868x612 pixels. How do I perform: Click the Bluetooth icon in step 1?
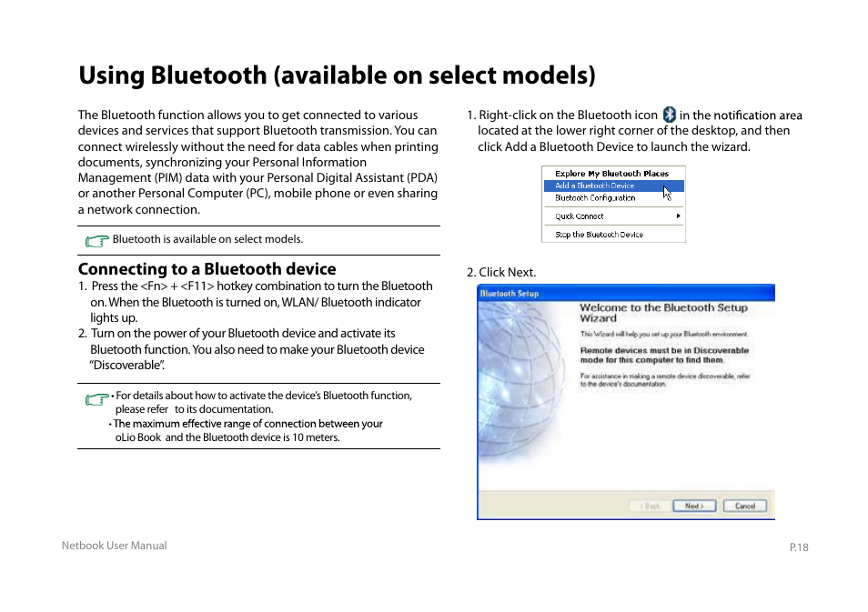pyautogui.click(x=670, y=115)
